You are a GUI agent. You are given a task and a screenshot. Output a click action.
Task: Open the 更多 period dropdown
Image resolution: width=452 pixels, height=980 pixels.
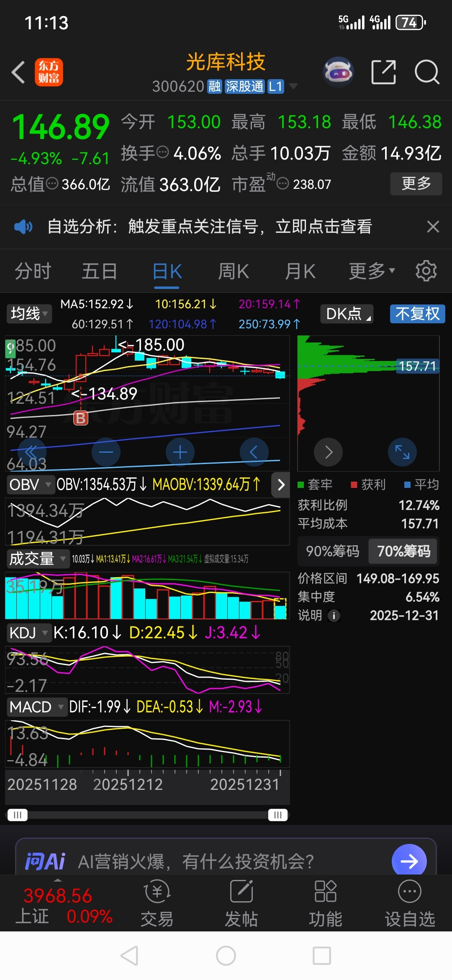click(372, 271)
